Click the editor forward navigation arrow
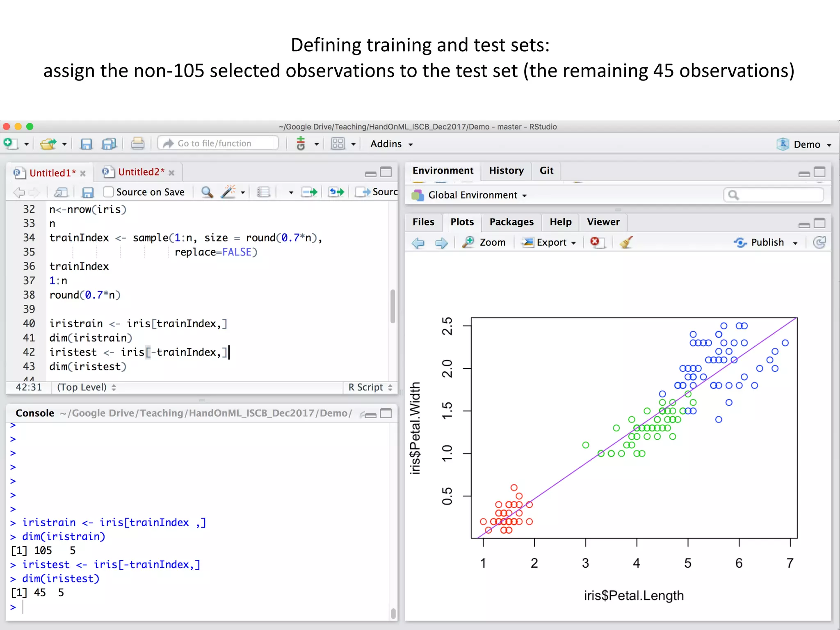The width and height of the screenshot is (840, 630). (x=34, y=192)
